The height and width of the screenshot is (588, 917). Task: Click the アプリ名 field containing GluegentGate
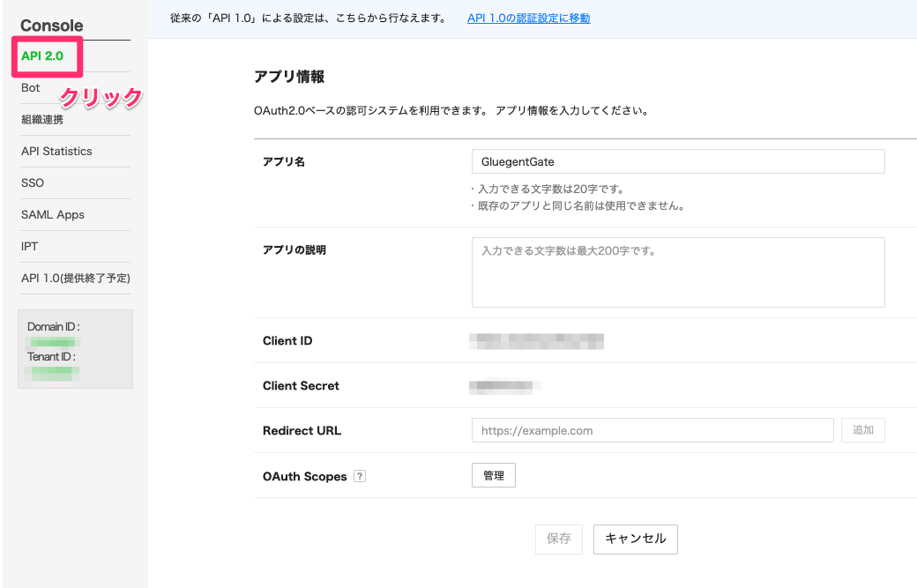pos(678,161)
